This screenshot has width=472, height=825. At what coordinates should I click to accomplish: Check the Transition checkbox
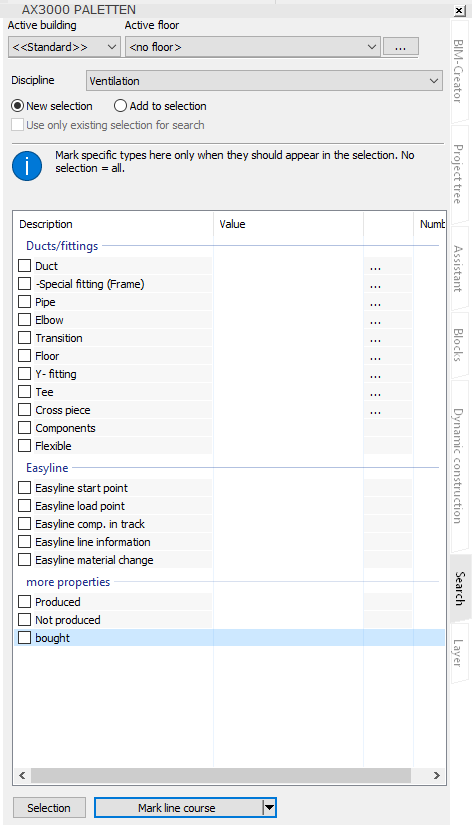25,338
